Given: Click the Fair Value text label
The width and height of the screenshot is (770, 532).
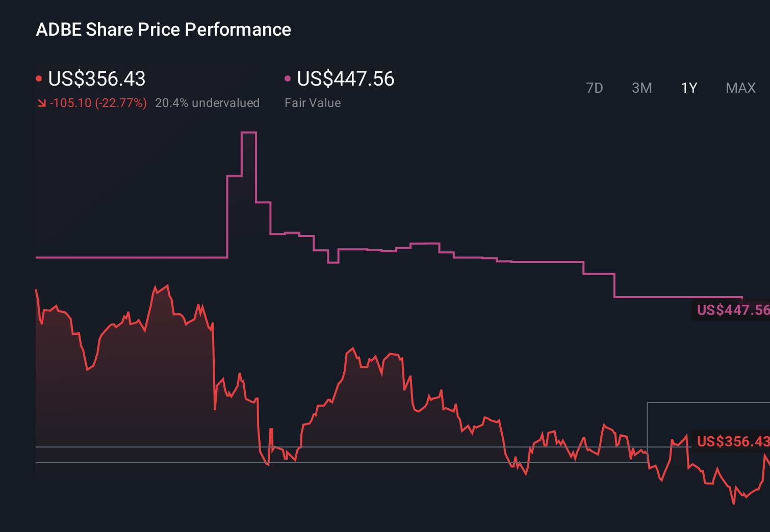Looking at the screenshot, I should (313, 102).
